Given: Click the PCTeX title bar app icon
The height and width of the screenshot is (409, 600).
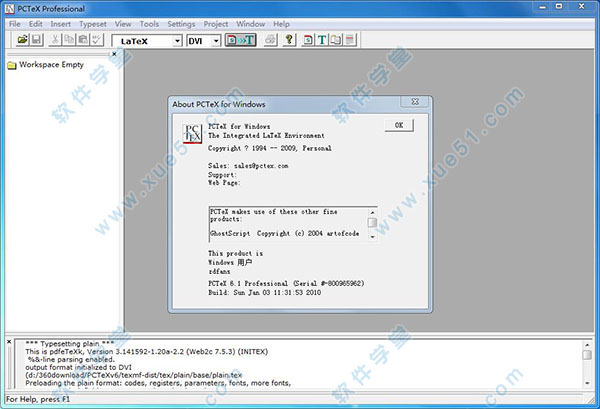Looking at the screenshot, I should pos(10,8).
